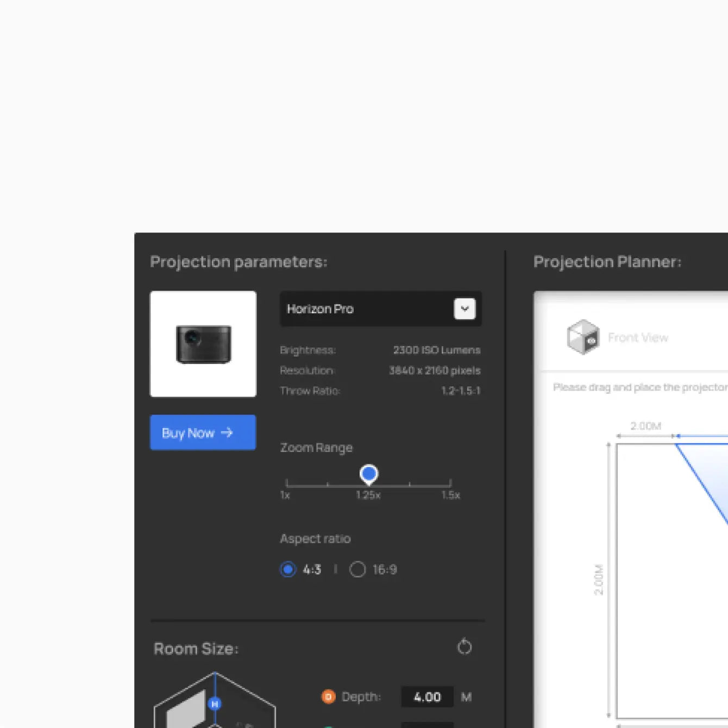The image size is (728, 728).
Task: Set zoom slider to 1x start
Action: (x=287, y=483)
